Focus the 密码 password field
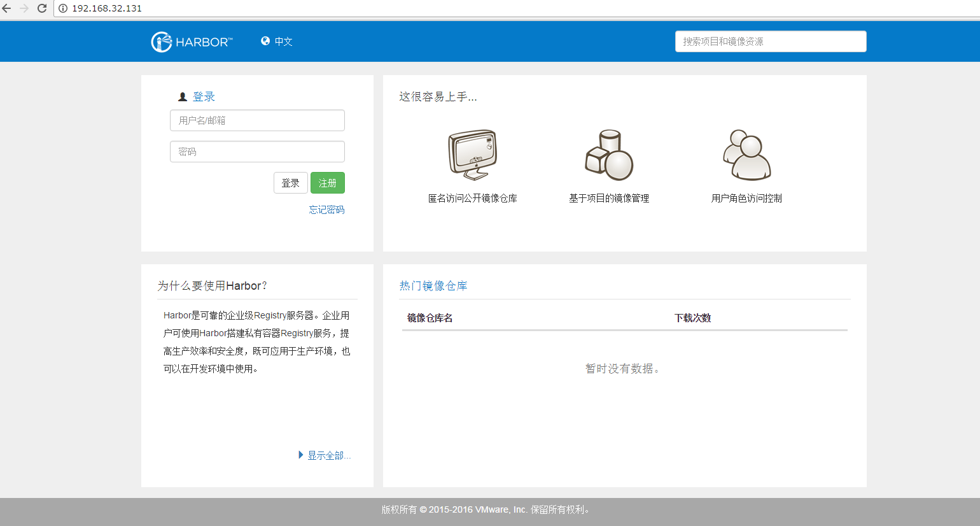 pos(257,152)
